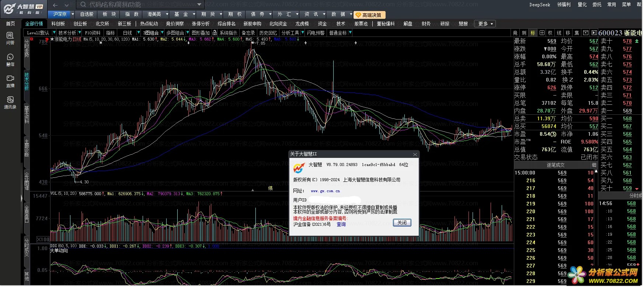Viewport: 644px width, 287px height.
Task: Click the 自选股 button
Action: tap(87, 14)
